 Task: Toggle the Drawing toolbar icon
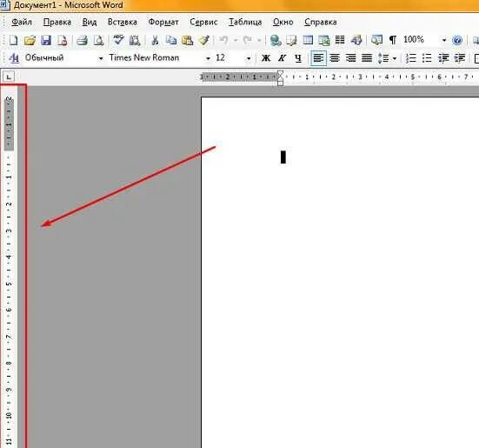[x=356, y=40]
